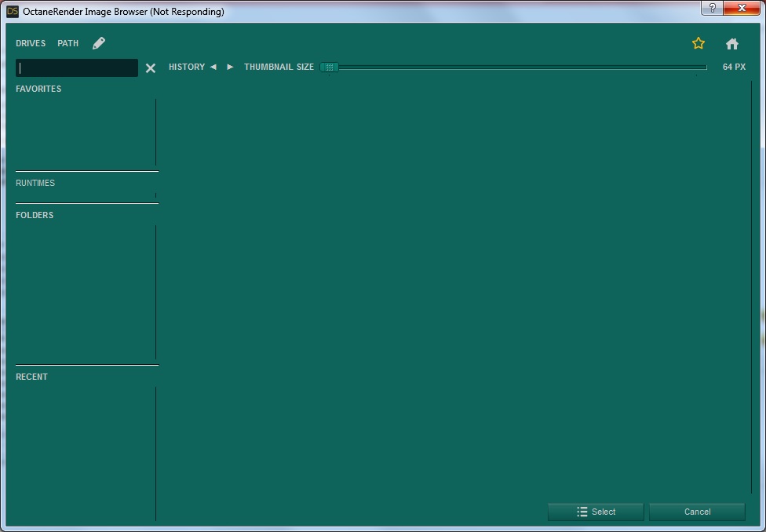
Task: Go forward in history with right arrow
Action: [230, 67]
